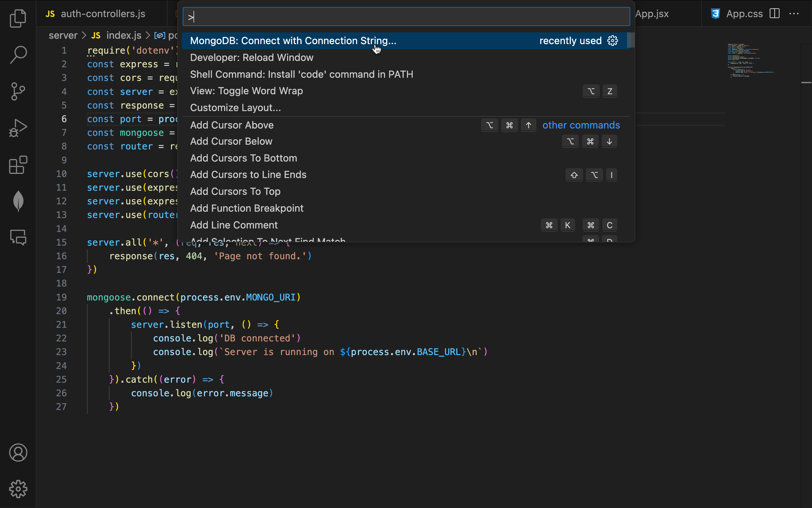
Task: Open the Accounts menu icon
Action: 18,452
